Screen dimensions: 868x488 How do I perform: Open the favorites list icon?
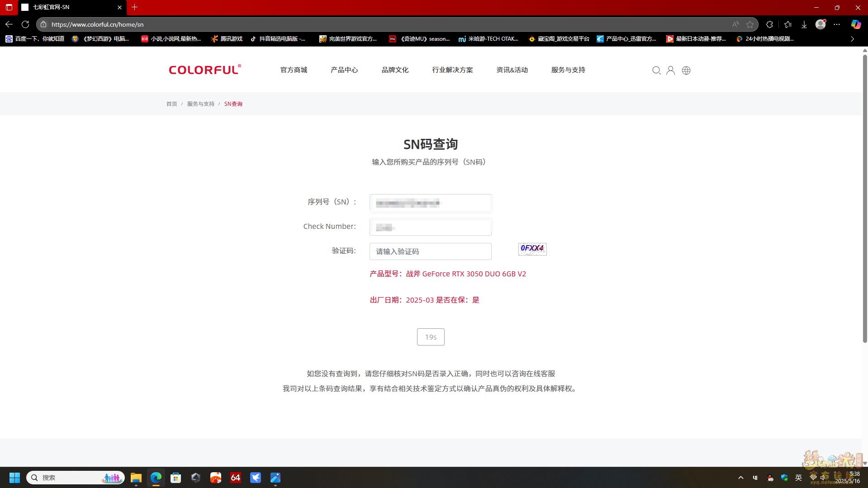coord(788,24)
